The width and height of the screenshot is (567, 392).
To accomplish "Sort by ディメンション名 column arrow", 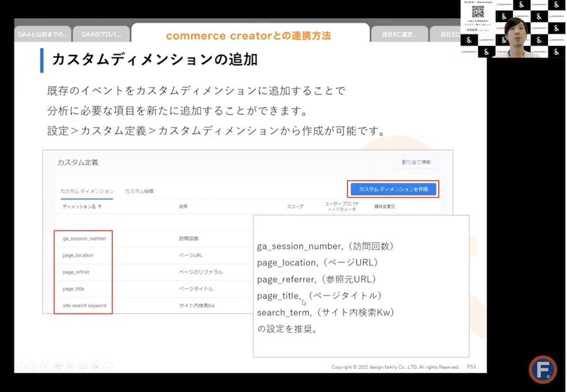I will pyautogui.click(x=100, y=207).
